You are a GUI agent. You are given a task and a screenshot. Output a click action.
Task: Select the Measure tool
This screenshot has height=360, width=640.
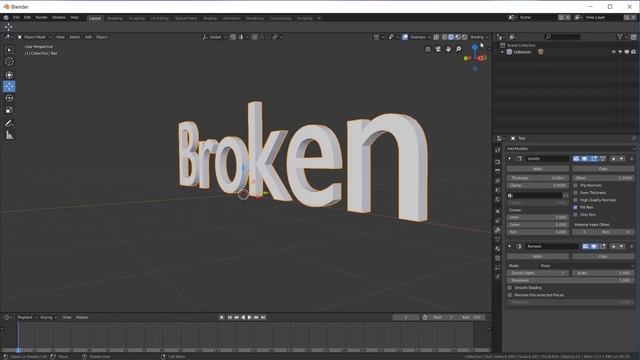tap(9, 136)
